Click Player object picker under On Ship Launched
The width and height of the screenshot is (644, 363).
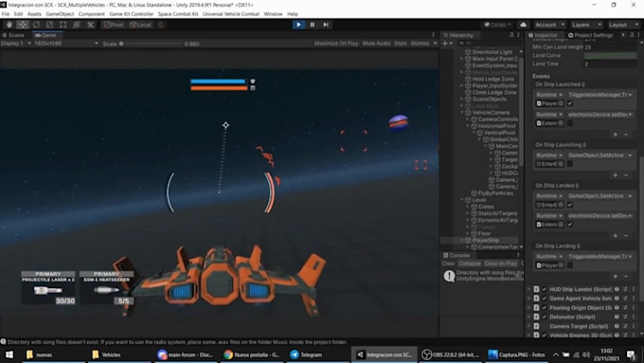[x=561, y=103]
